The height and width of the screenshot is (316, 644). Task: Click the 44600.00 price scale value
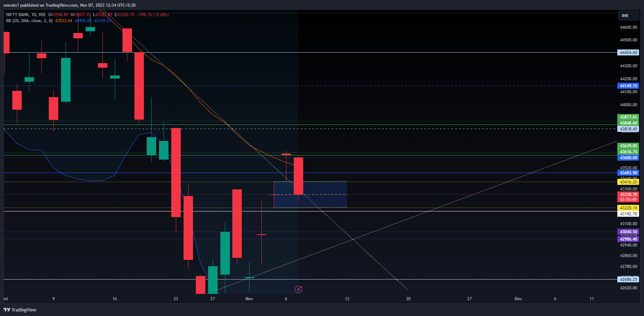[x=629, y=27]
